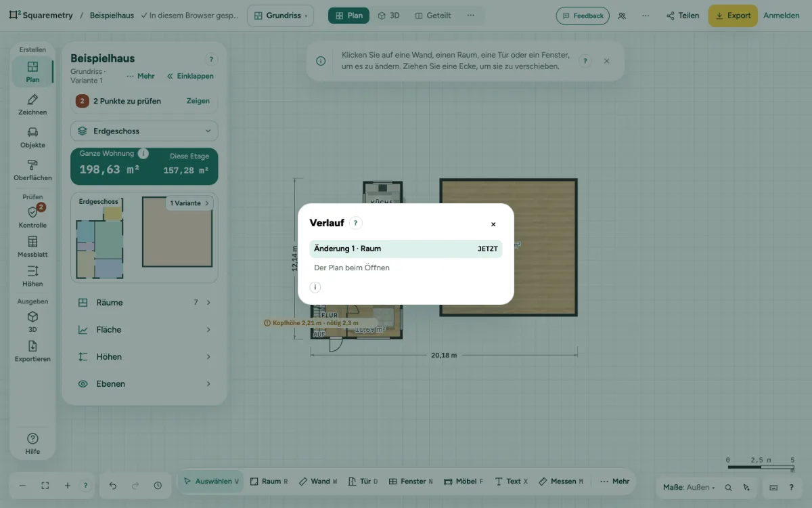Click the search magnifier icon near Maße

coord(729,487)
